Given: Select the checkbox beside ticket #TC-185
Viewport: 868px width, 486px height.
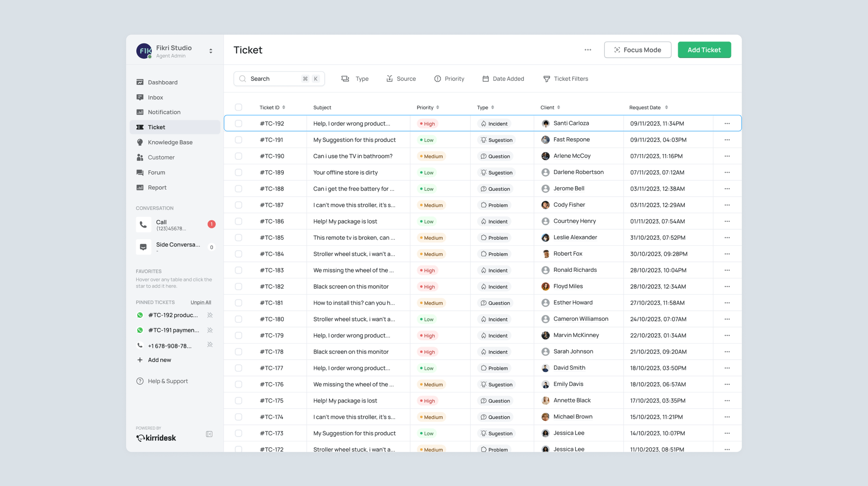Looking at the screenshot, I should [238, 238].
